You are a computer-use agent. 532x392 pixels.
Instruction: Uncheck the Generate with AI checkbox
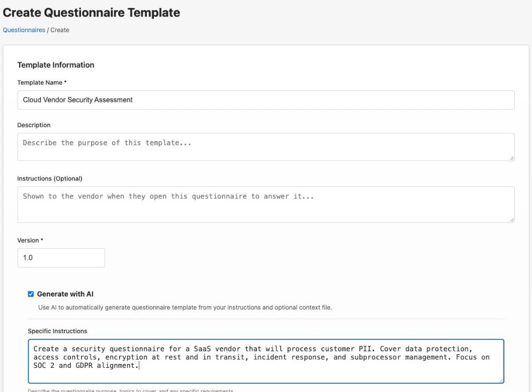tap(31, 294)
